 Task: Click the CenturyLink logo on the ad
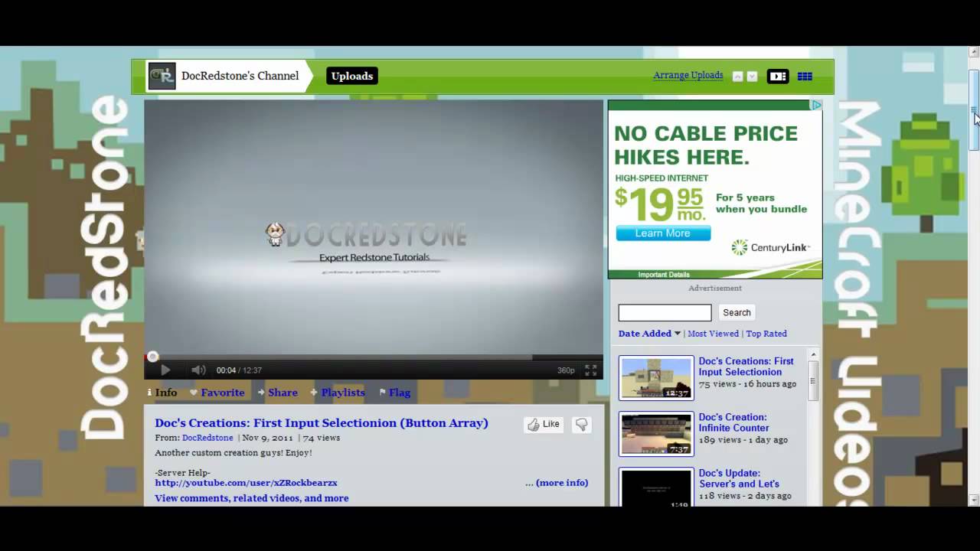click(x=770, y=247)
